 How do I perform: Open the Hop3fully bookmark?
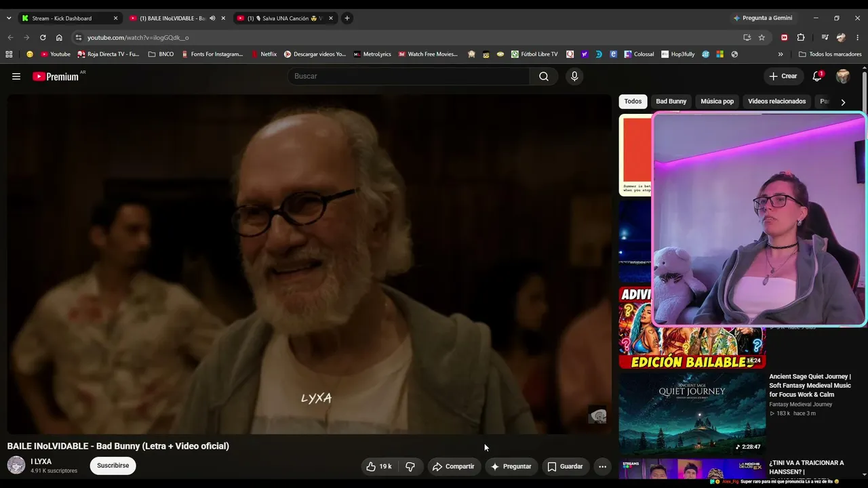coord(677,54)
